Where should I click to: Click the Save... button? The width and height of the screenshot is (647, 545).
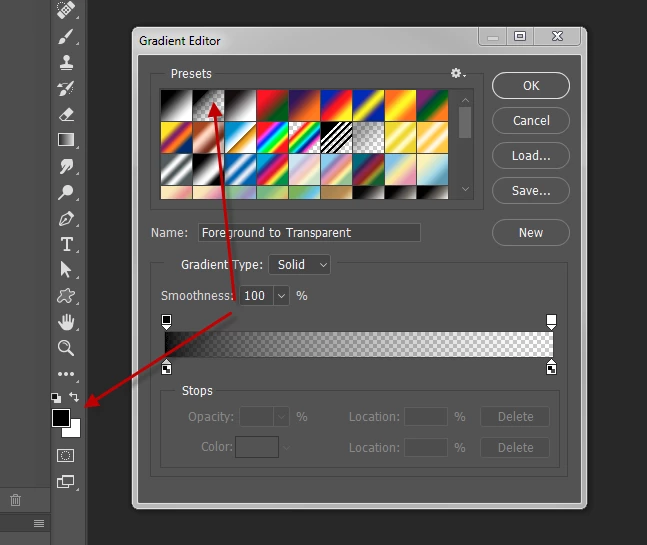[x=531, y=191]
